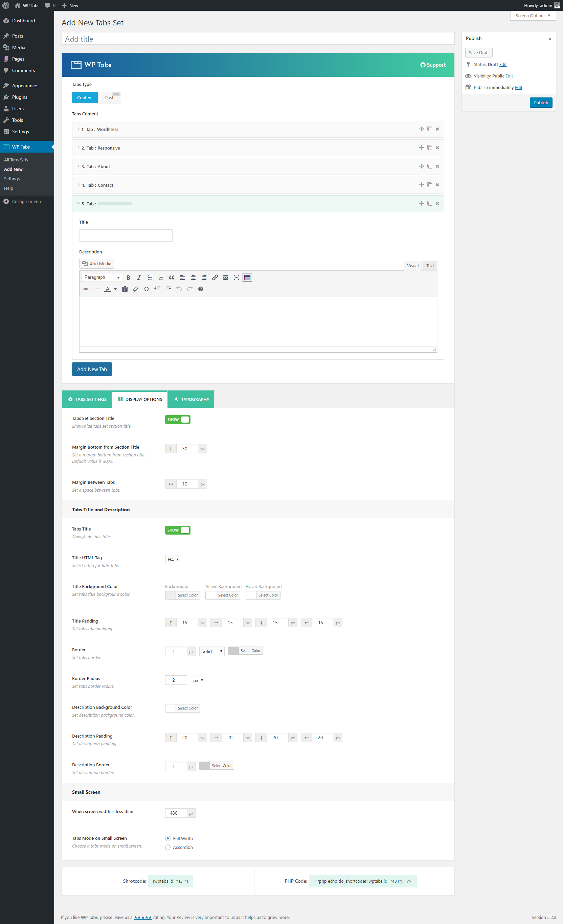Open Screen Options panel

pos(533,16)
